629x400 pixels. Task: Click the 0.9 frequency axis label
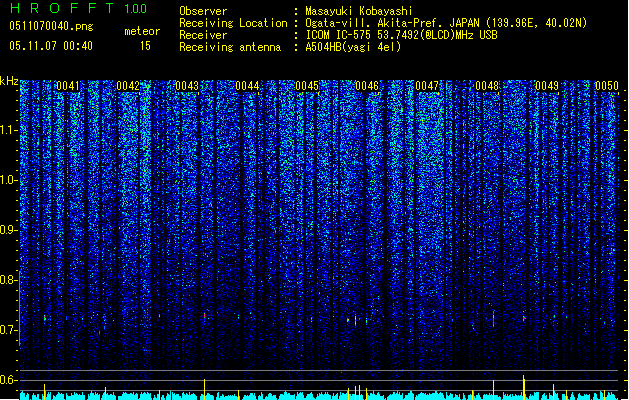9,230
